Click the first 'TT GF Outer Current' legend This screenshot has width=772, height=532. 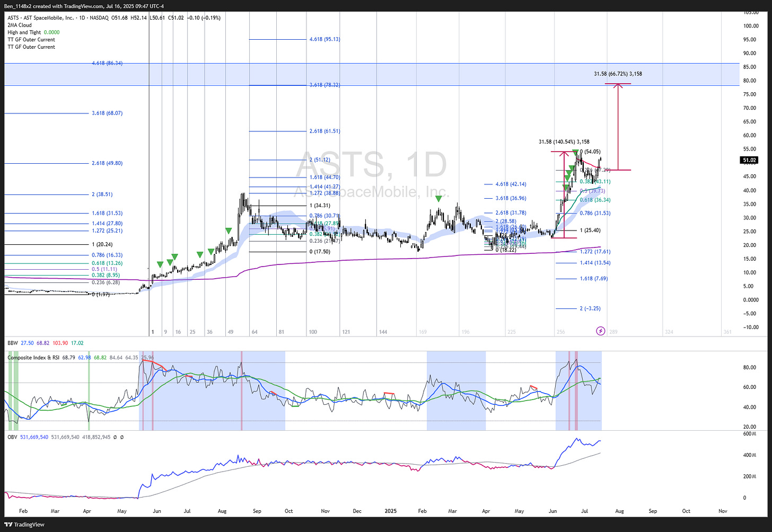[31, 40]
